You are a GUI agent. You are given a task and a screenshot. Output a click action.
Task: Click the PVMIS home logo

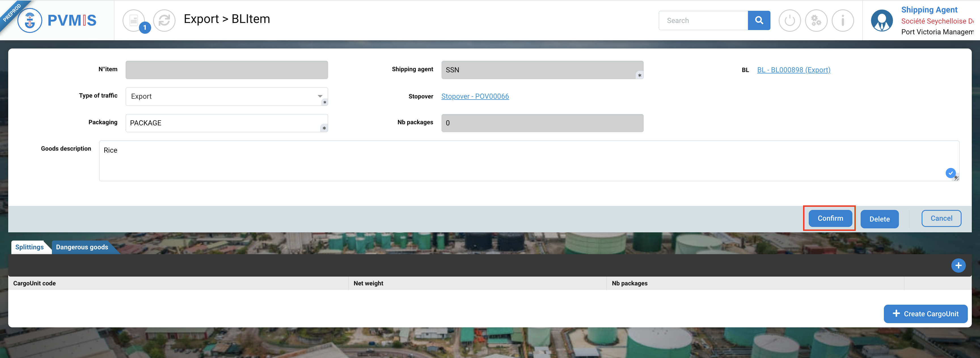point(57,20)
